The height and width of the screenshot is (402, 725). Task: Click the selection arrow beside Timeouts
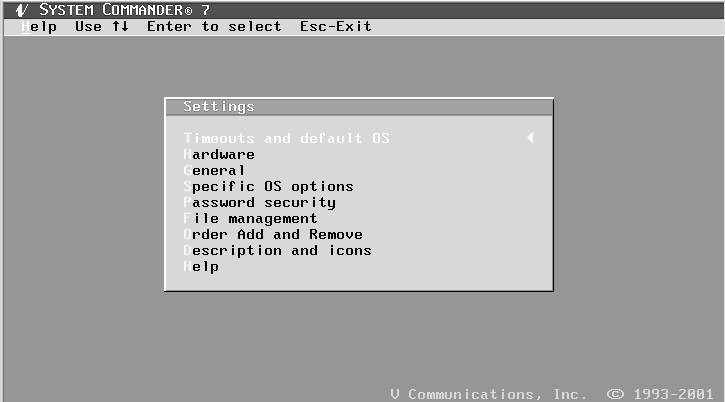(531, 138)
